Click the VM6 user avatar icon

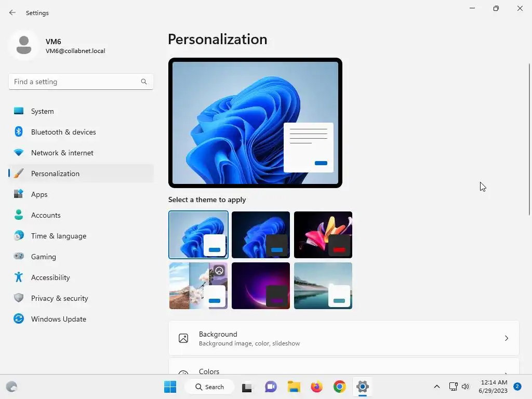click(24, 45)
